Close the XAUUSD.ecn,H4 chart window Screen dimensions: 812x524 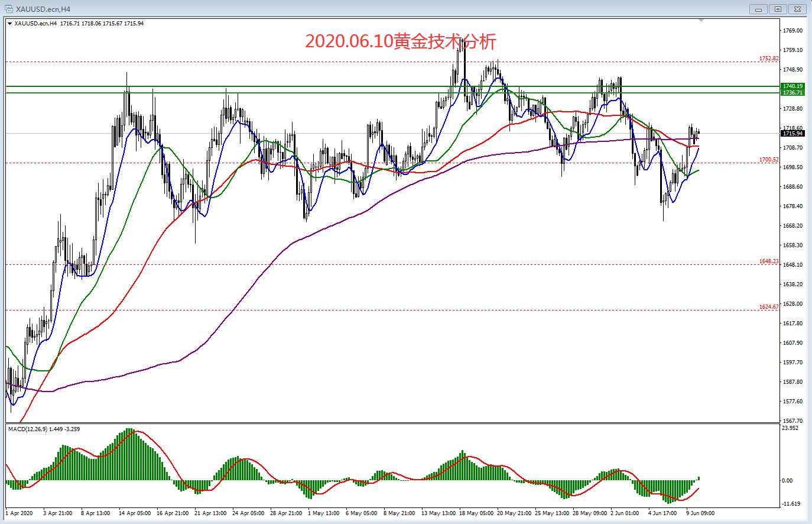click(x=797, y=9)
